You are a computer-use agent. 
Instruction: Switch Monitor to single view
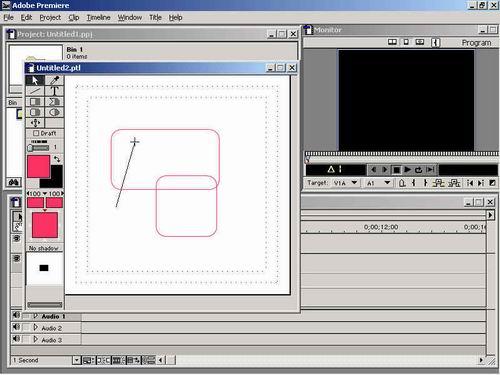coord(406,42)
